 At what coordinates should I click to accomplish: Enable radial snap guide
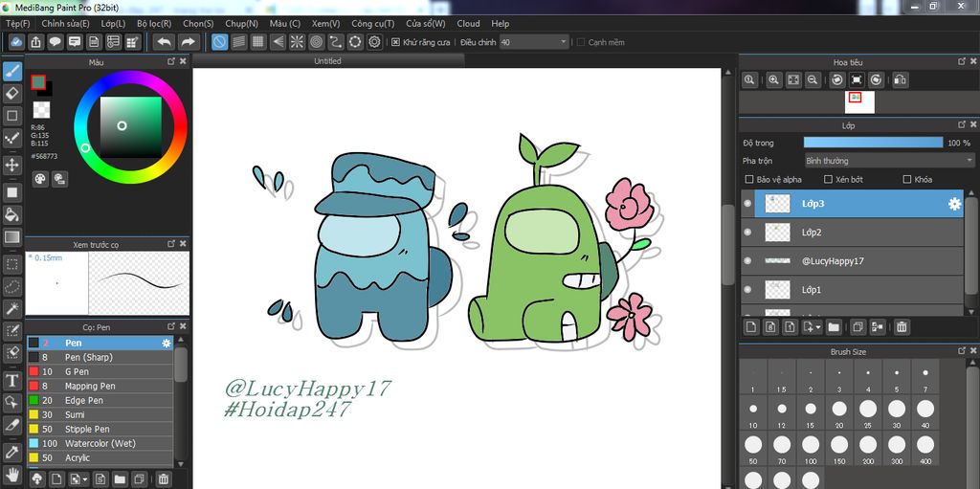point(297,42)
